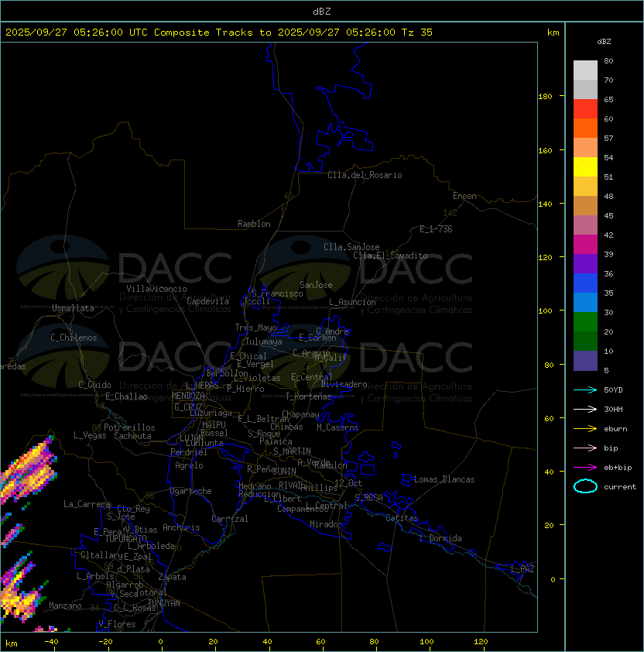The image size is (644, 652).
Task: Pick the orange swatch between 60 and 57
Action: 585,128
